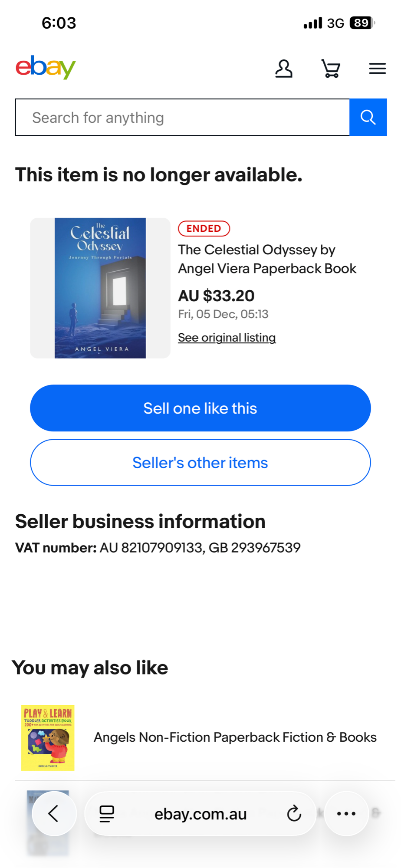This screenshot has height=868, width=401.
Task: Open the browser three-dot more menu
Action: pyautogui.click(x=346, y=814)
